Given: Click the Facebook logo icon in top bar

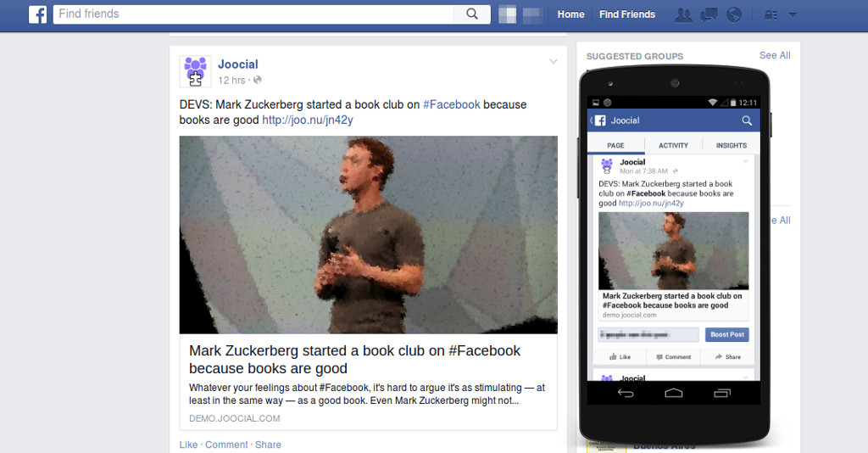Looking at the screenshot, I should click(x=37, y=14).
